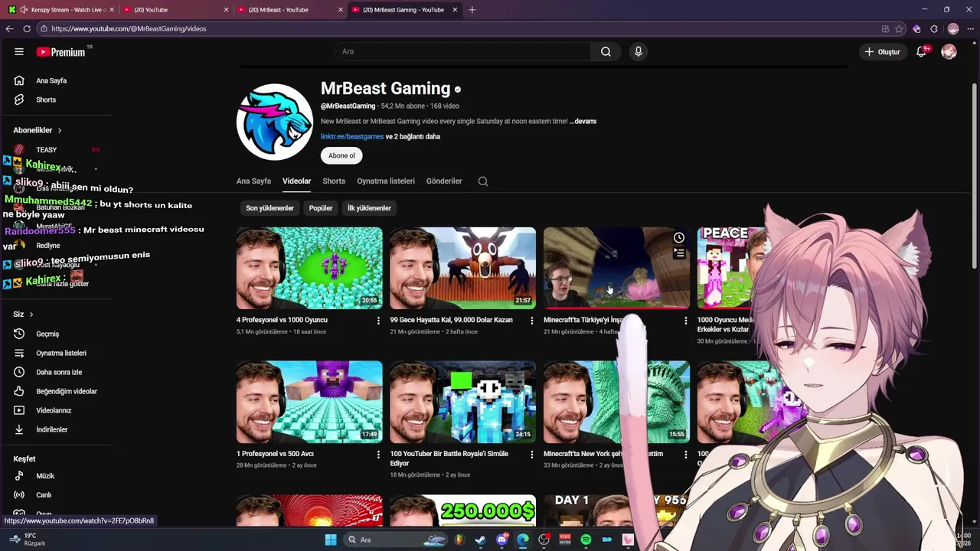Click the search magnifier button

click(606, 51)
